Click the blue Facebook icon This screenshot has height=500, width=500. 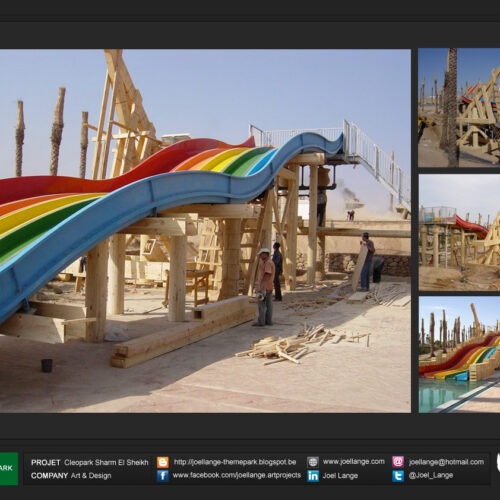163,476
